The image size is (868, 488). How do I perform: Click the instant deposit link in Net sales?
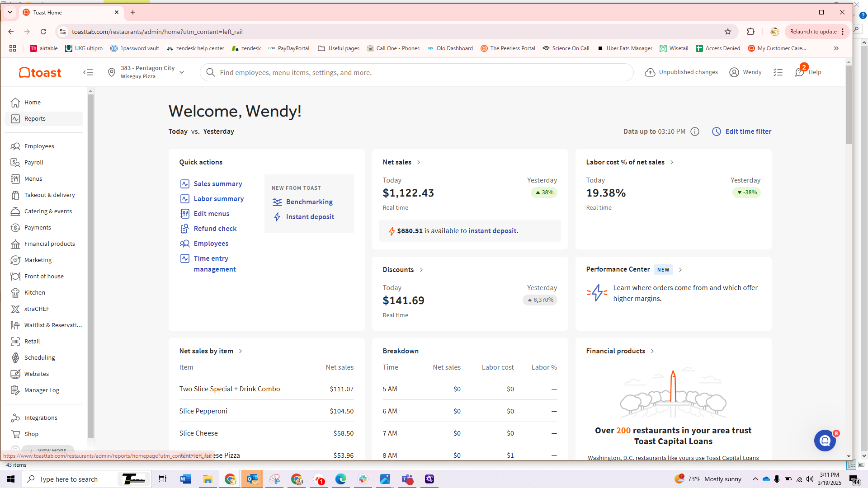pyautogui.click(x=492, y=231)
